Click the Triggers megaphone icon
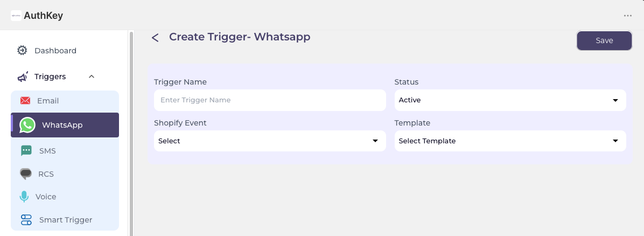The width and height of the screenshot is (644, 236). point(23,77)
